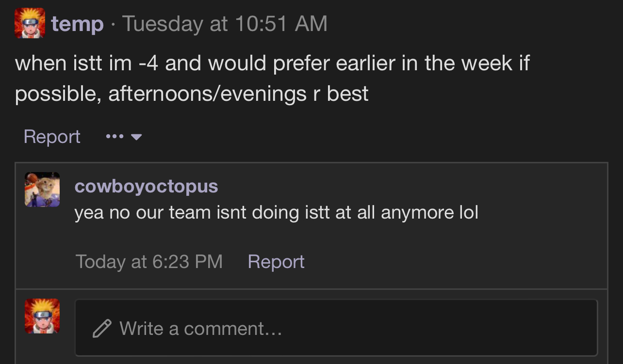Open temp's Naruto avatar in post header
The height and width of the screenshot is (364, 623).
coord(30,23)
